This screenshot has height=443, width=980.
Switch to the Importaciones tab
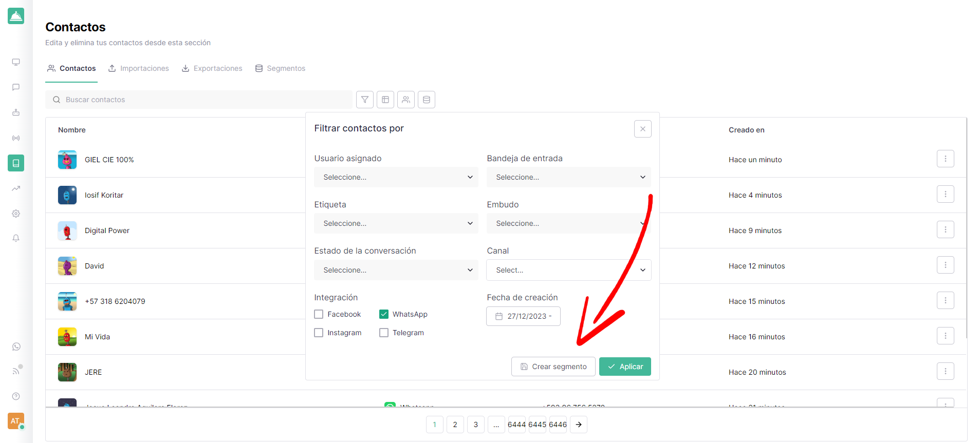pos(138,68)
